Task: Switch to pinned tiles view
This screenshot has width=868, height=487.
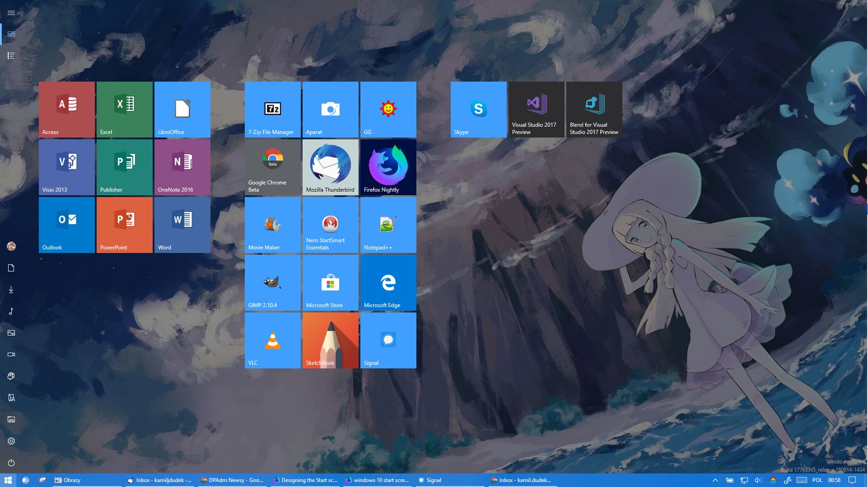Action: tap(11, 34)
